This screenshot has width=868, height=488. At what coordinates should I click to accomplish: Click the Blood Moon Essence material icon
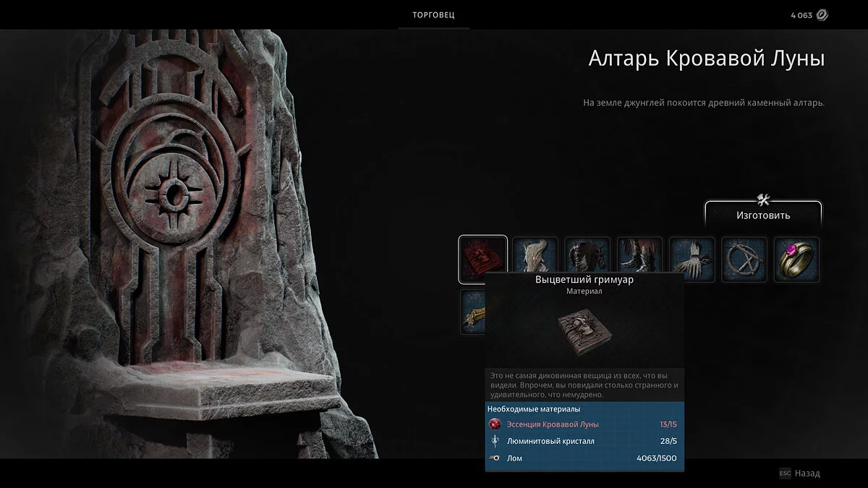point(494,424)
